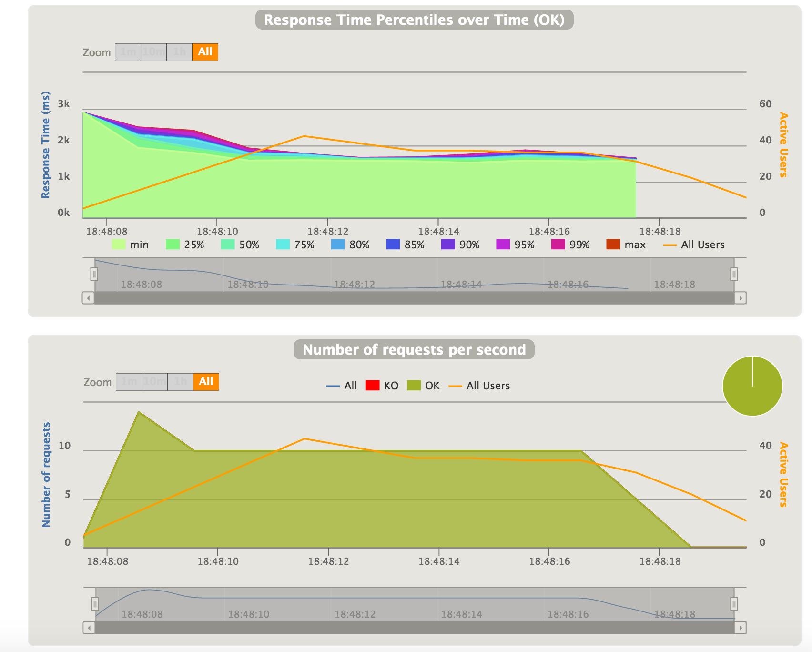This screenshot has width=812, height=652.
Task: Toggle the 95% percentile legend item
Action: (516, 244)
